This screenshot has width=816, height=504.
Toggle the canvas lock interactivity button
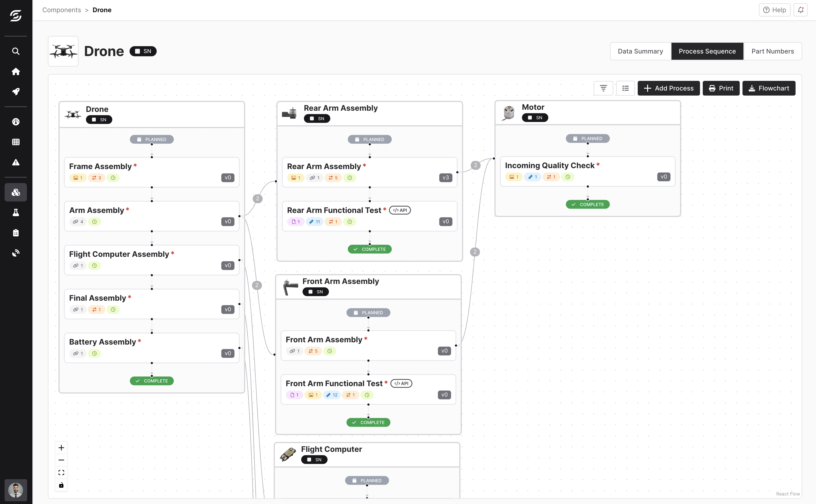tap(61, 485)
